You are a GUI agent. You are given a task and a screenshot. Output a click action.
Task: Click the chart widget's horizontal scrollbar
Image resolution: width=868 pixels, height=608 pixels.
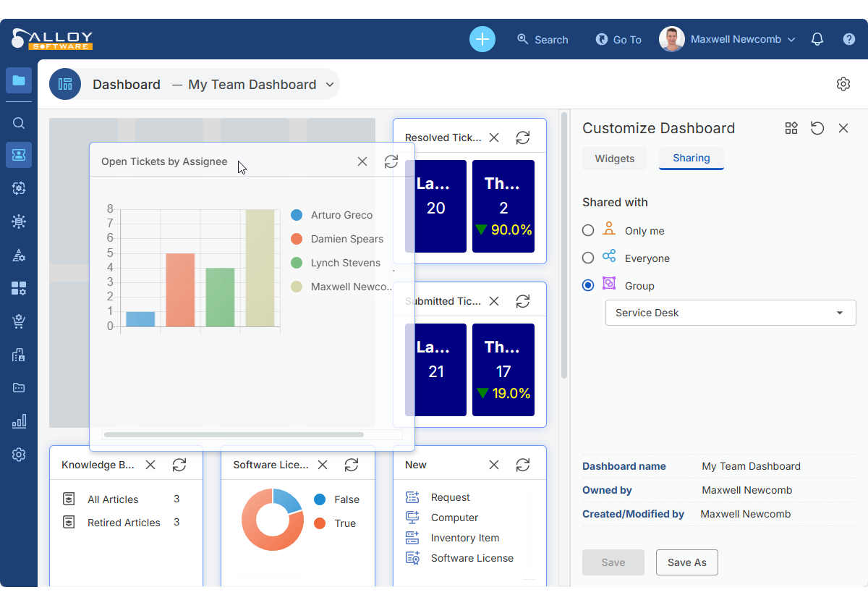coord(233,435)
